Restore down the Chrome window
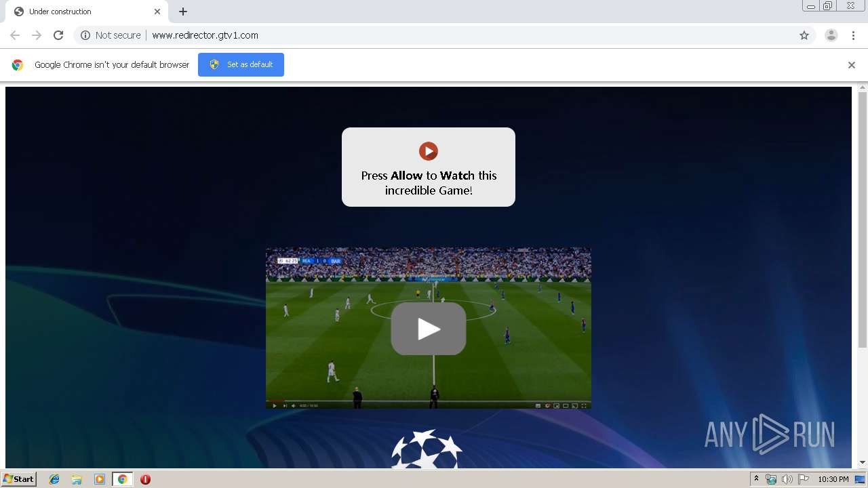This screenshot has width=868, height=488. (828, 6)
